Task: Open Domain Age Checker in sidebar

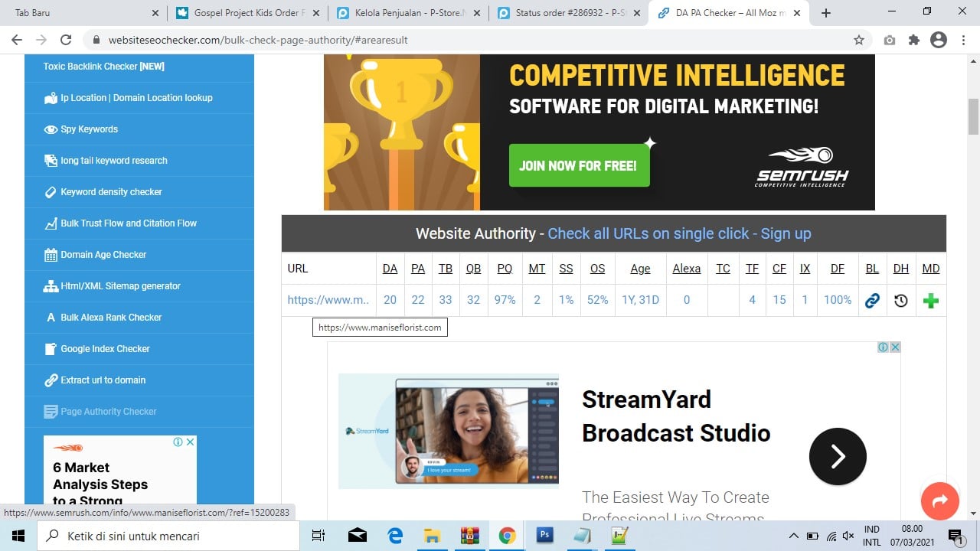Action: click(x=103, y=255)
